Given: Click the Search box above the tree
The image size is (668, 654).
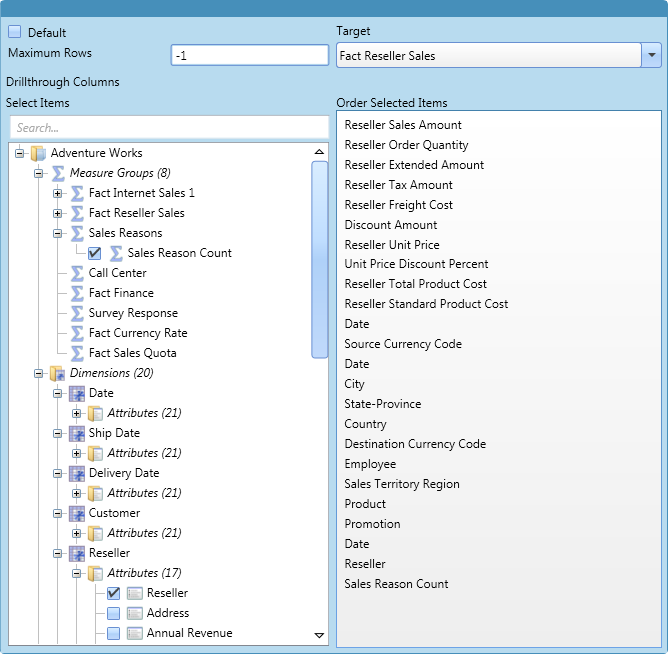Looking at the screenshot, I should 170,127.
